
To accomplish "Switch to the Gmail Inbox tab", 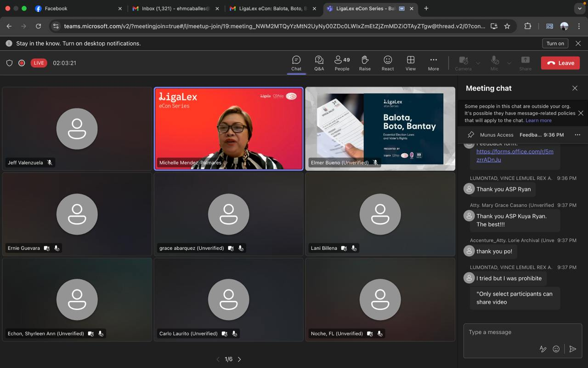I will coord(172,8).
